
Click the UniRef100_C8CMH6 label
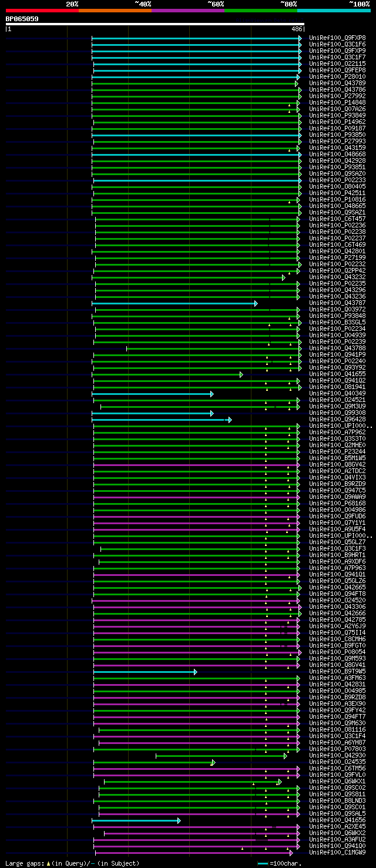point(337,639)
